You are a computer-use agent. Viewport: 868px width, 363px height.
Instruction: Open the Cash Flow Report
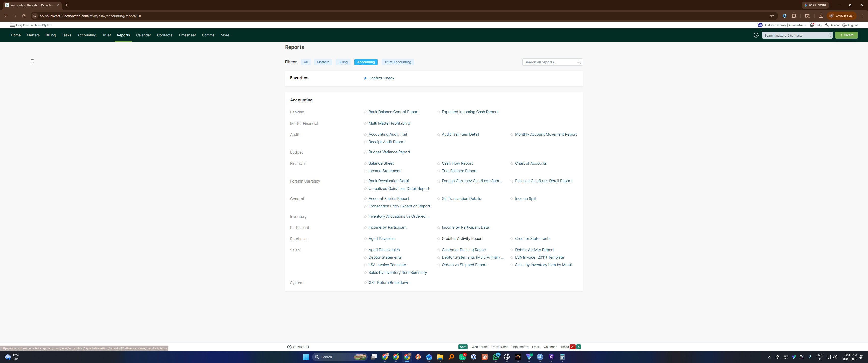pyautogui.click(x=457, y=163)
